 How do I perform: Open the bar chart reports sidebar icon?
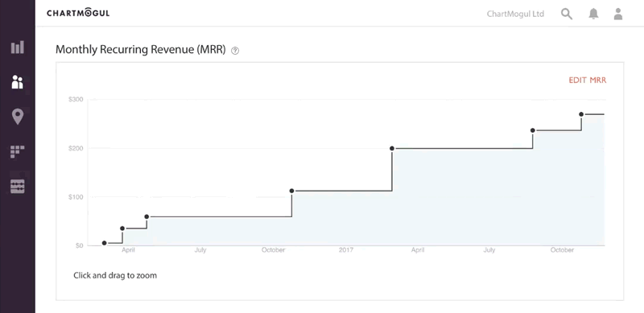[x=17, y=47]
